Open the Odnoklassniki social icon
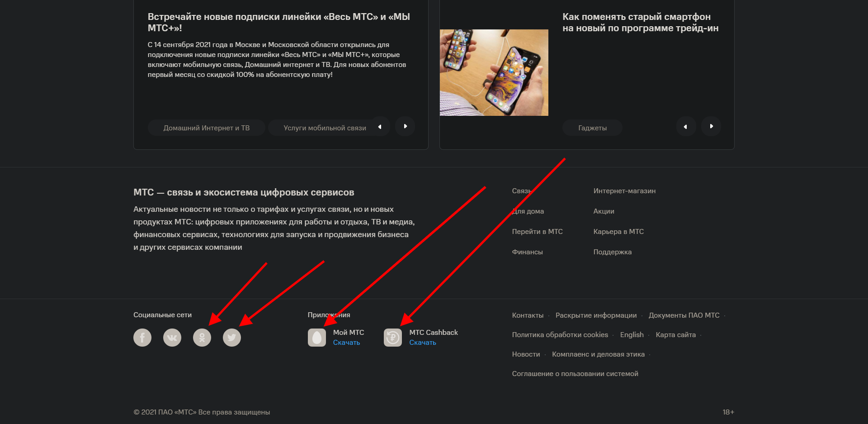The height and width of the screenshot is (424, 868). (202, 337)
